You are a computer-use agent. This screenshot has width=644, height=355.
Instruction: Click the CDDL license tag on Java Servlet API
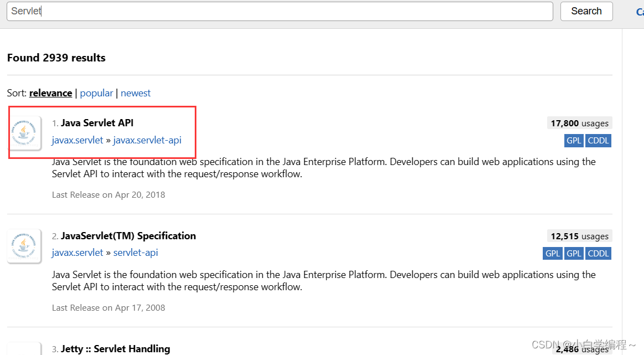(598, 141)
